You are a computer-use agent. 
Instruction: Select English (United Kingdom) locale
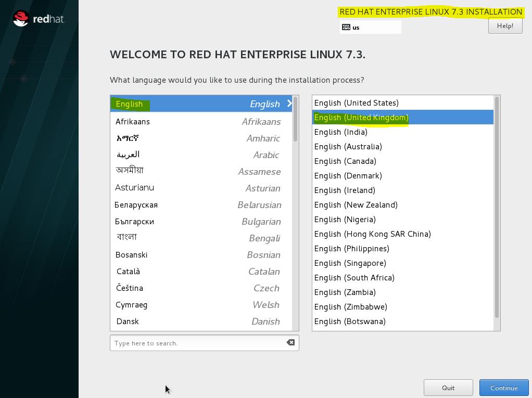point(403,117)
